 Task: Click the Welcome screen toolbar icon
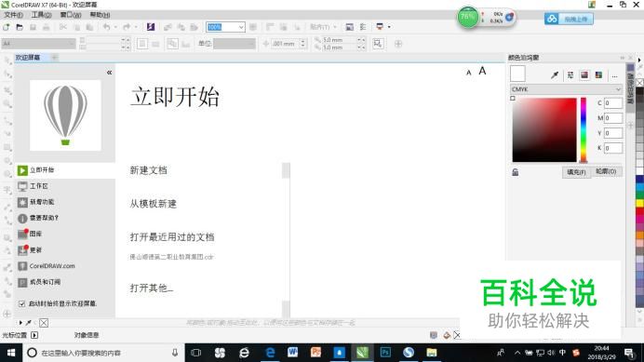pyautogui.click(x=350, y=27)
